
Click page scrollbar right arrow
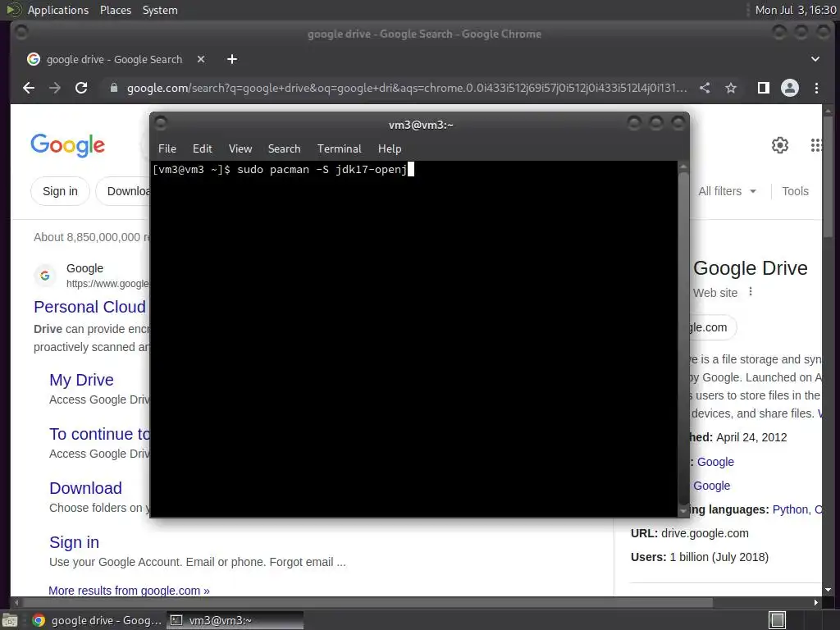816,603
